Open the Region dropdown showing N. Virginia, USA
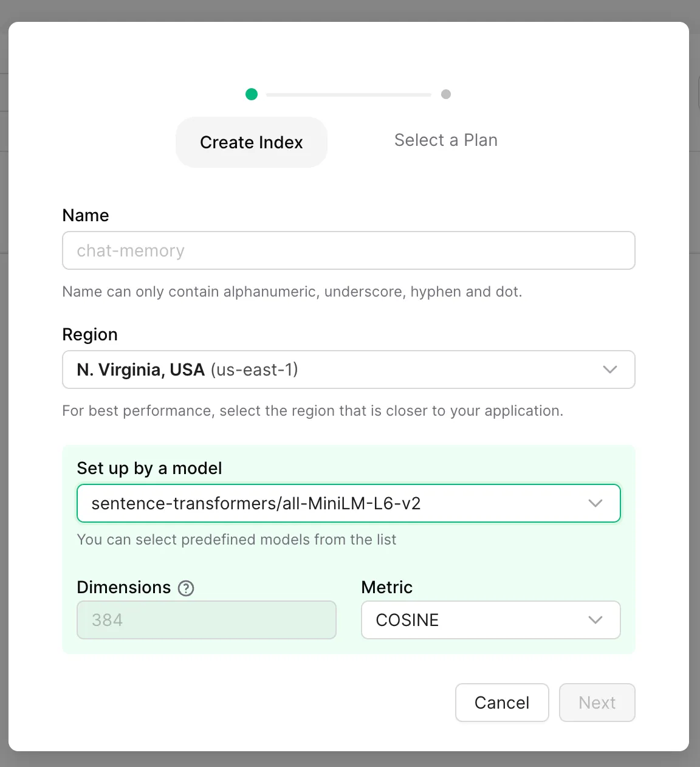 point(348,370)
